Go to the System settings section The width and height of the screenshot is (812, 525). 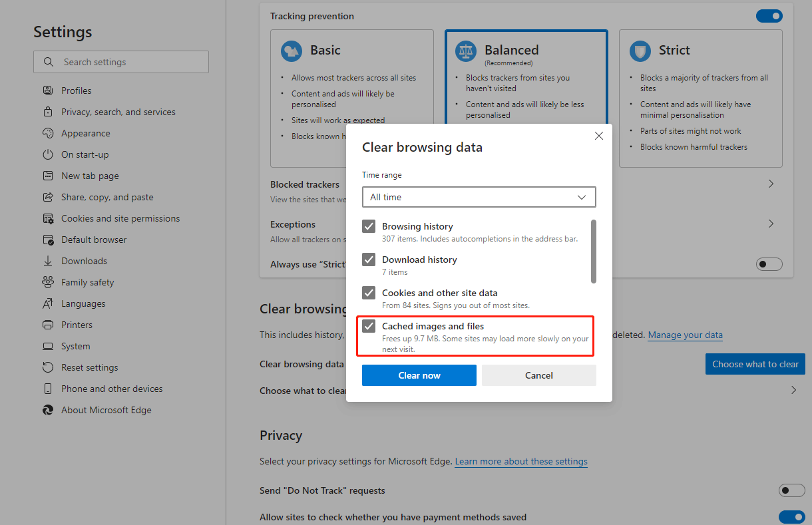(75, 346)
